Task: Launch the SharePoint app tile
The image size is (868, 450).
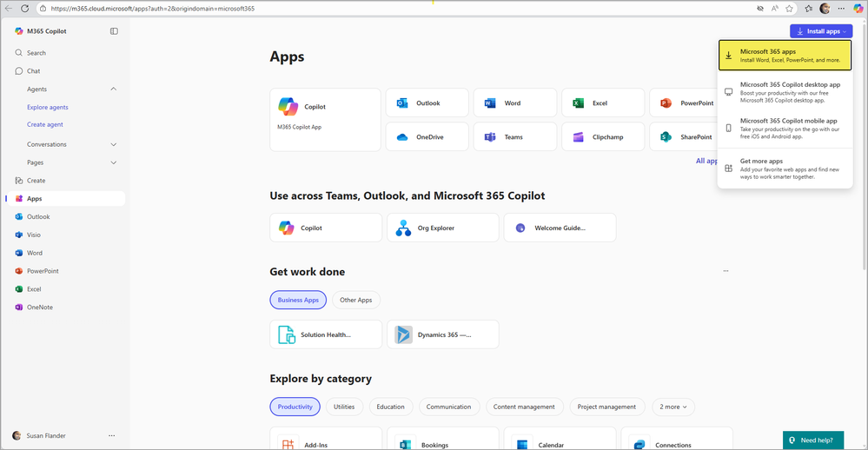Action: click(684, 136)
